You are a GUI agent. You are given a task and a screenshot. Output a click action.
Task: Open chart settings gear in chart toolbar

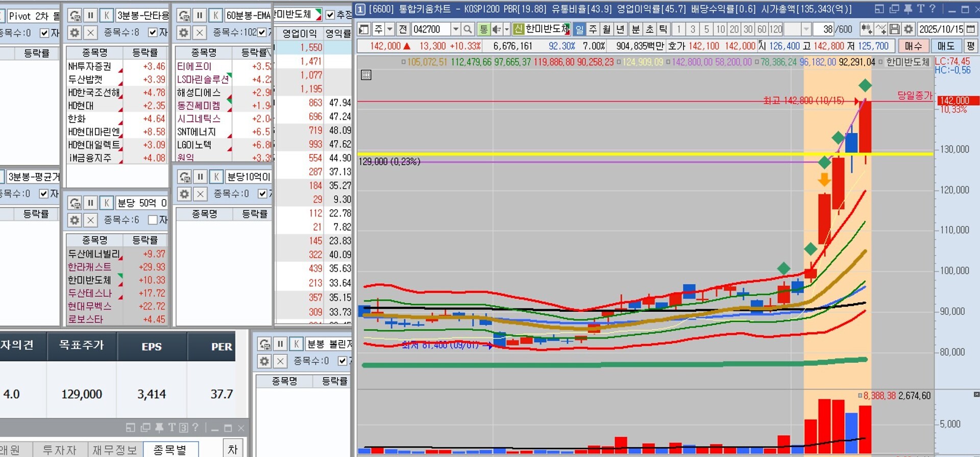pos(909,29)
